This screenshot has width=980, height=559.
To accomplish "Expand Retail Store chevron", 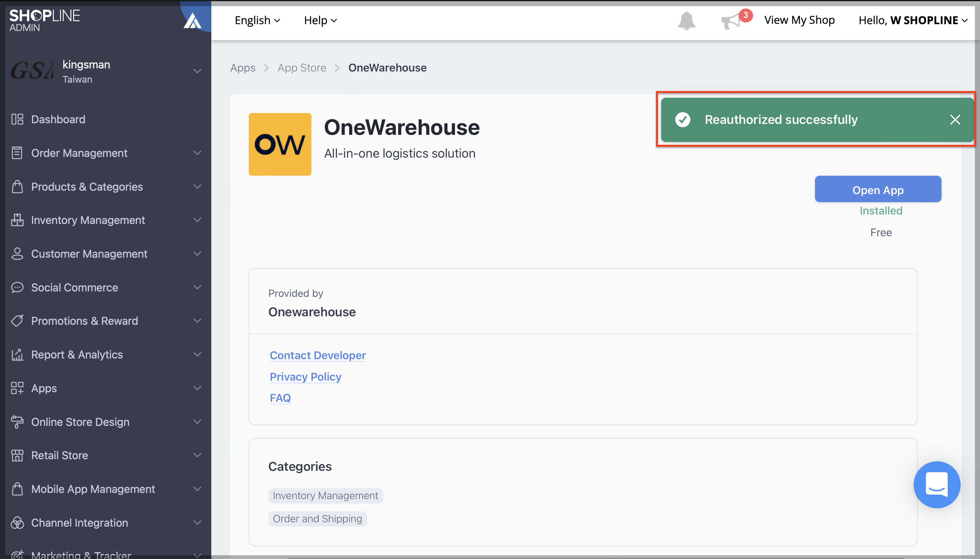I will point(197,456).
